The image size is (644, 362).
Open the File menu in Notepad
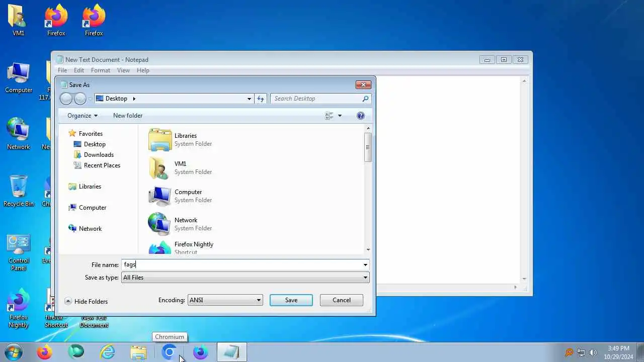pos(62,70)
